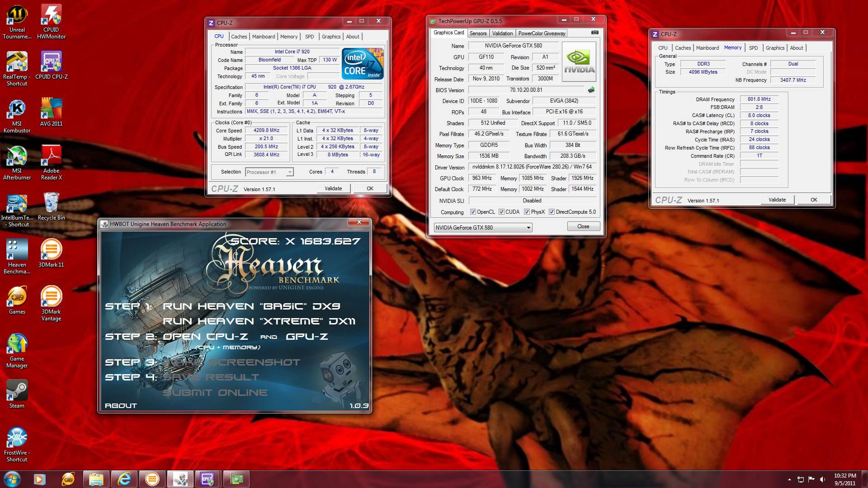This screenshot has width=868, height=488.
Task: Toggle the OpenCL checkbox in GPU-Z
Action: pyautogui.click(x=473, y=212)
